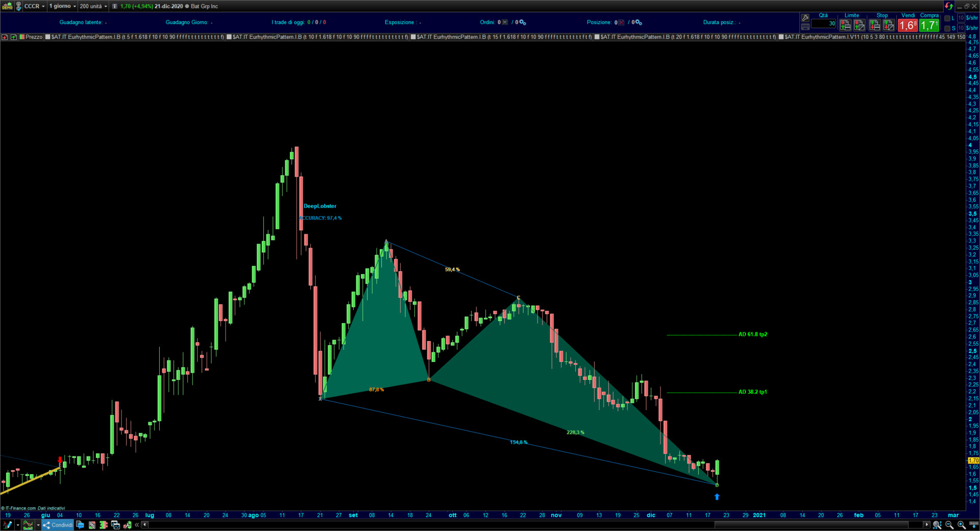Click the DEMO trading mode icon
The image size is (980, 531).
[7, 6]
